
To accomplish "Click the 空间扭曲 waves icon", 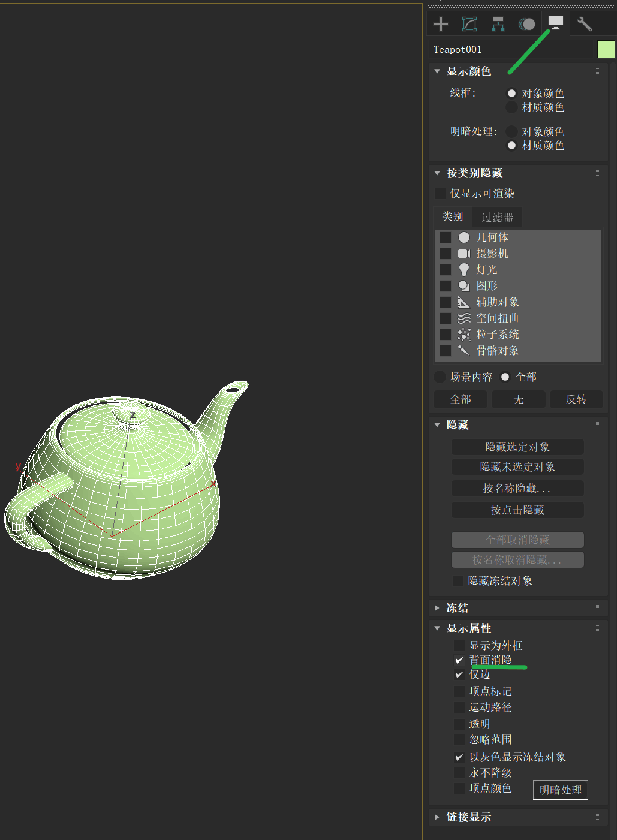I will click(x=464, y=318).
